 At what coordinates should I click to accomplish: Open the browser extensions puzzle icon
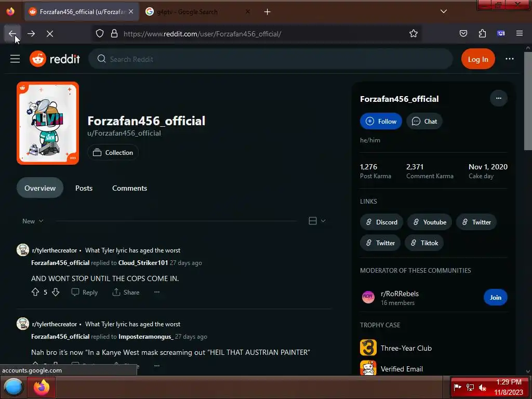click(x=482, y=34)
